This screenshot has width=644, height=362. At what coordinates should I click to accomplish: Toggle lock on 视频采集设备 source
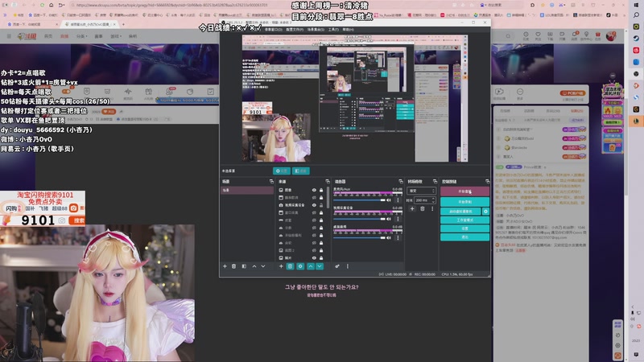point(321,205)
